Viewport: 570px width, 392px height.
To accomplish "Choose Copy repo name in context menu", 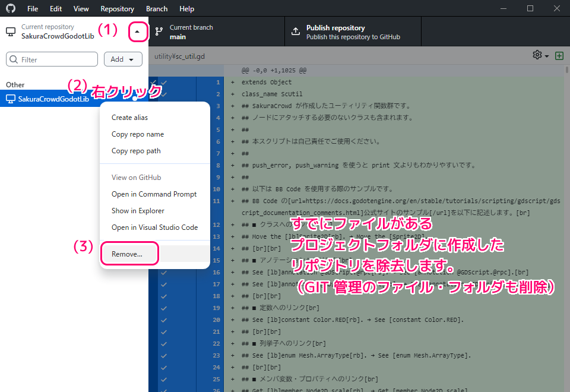I will [x=155, y=134].
